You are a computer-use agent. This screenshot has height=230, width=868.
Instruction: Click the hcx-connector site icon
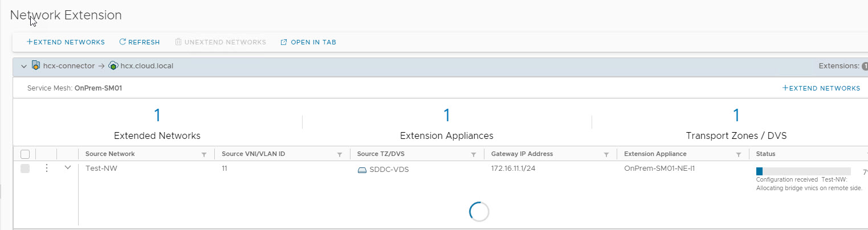click(x=36, y=66)
